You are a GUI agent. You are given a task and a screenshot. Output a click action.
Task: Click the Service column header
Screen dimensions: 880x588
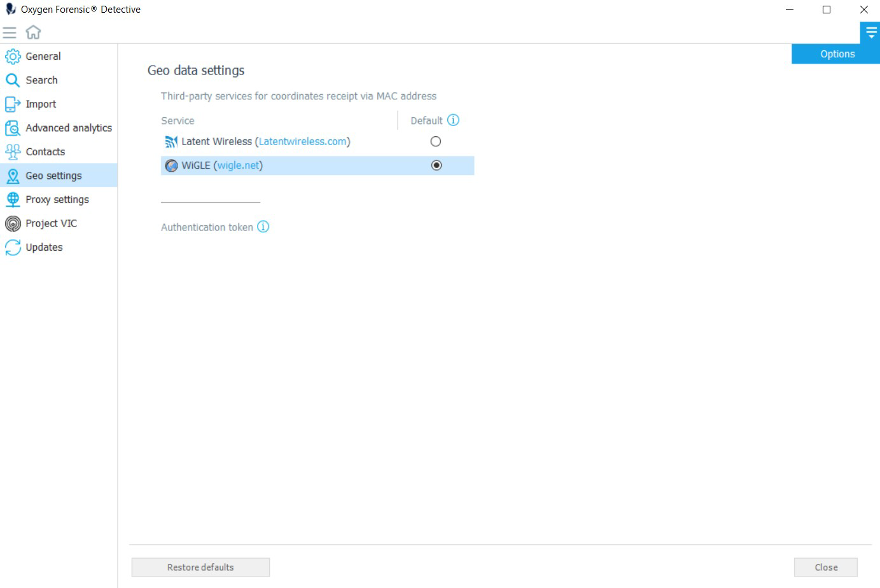178,121
